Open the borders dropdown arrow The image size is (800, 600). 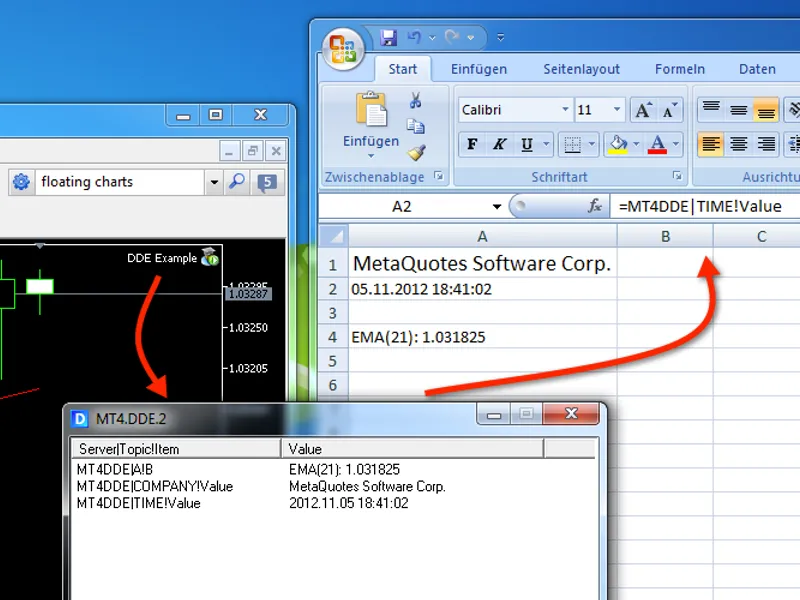pyautogui.click(x=592, y=144)
